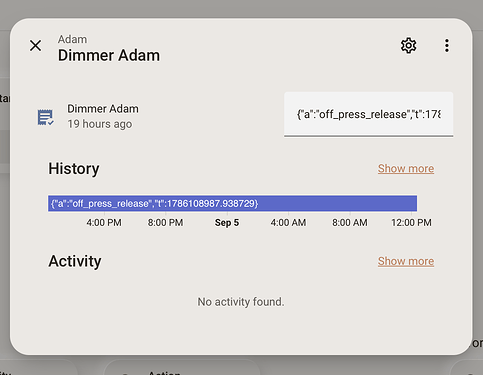Open Activity Show more link
Image resolution: width=483 pixels, height=375 pixels.
(x=406, y=261)
